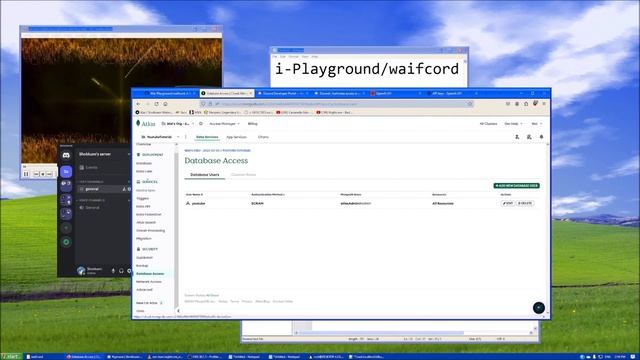
Task: Deafen with Discord headphones icon
Action: [x=121, y=271]
